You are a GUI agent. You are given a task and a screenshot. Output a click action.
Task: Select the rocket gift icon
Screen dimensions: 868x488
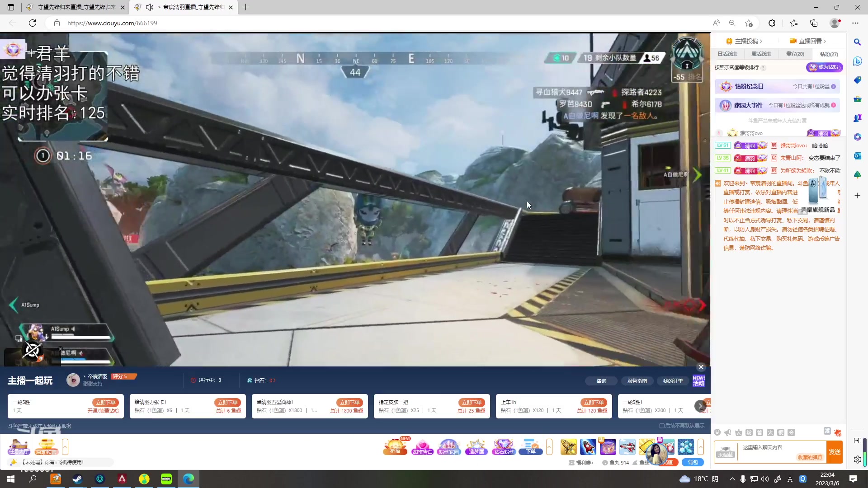[x=588, y=447]
